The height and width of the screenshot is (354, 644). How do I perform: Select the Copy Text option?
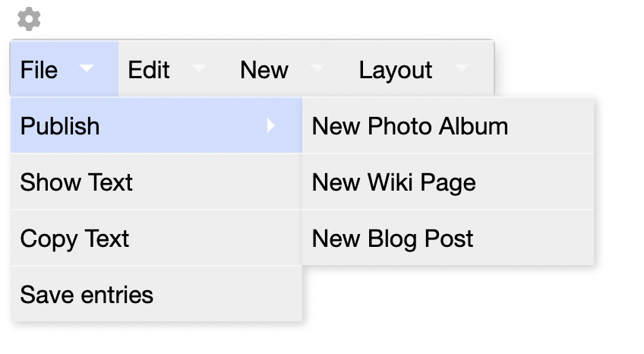74,239
